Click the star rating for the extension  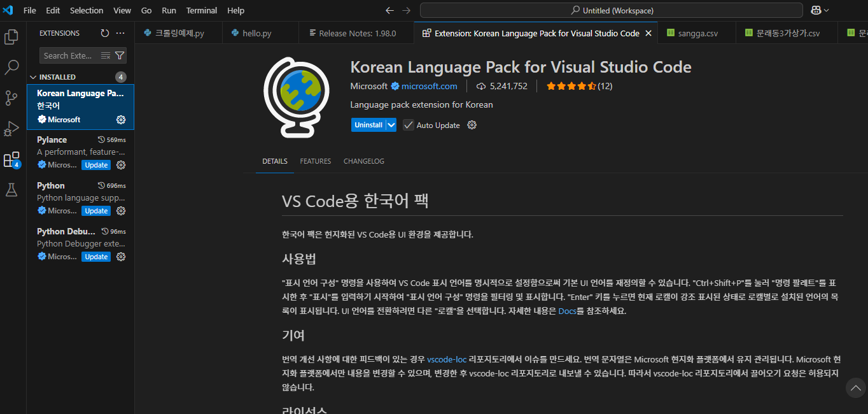click(x=571, y=86)
